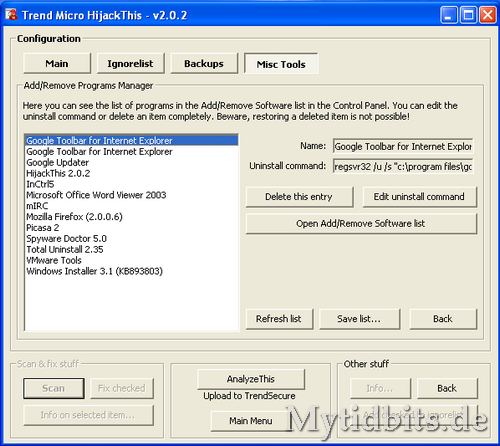This screenshot has height=446, width=500.
Task: Click the Scan button
Action: pyautogui.click(x=54, y=388)
